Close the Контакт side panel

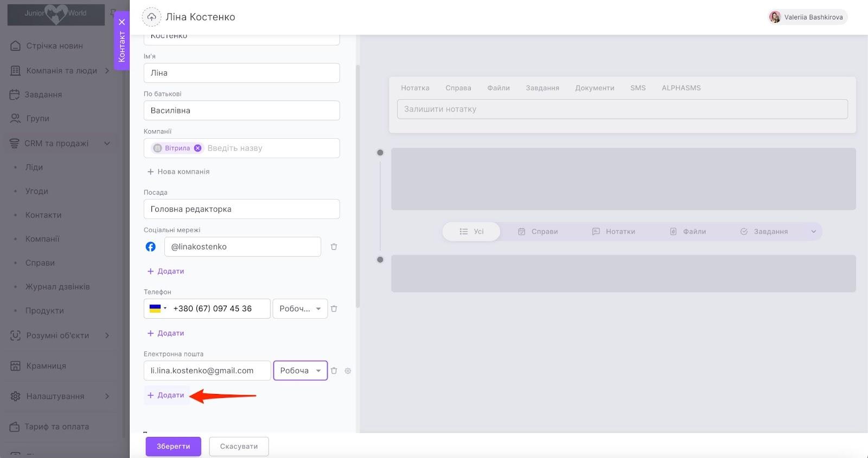[x=122, y=22]
